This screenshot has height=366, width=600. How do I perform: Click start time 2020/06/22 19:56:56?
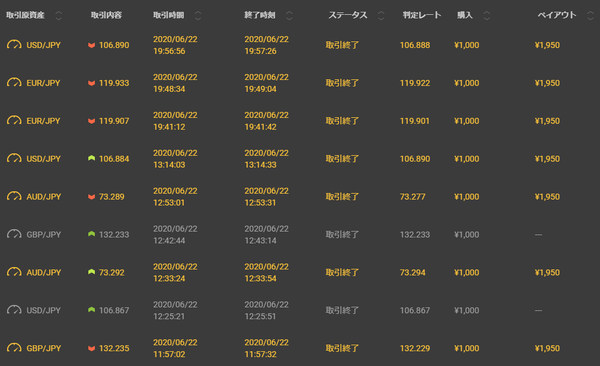pyautogui.click(x=175, y=45)
